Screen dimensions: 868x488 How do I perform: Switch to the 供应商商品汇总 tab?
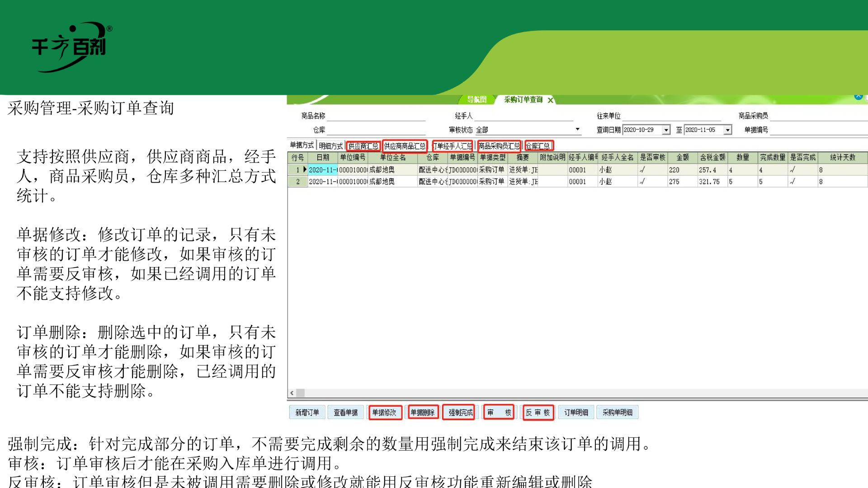tap(405, 145)
